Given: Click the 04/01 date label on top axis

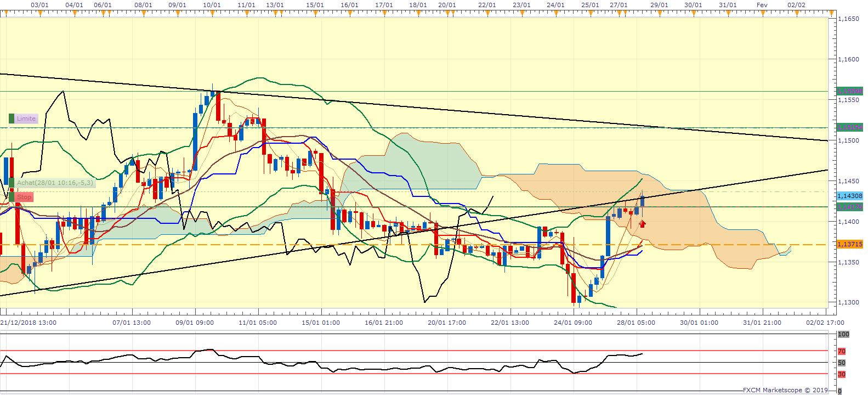Looking at the screenshot, I should pyautogui.click(x=74, y=5).
